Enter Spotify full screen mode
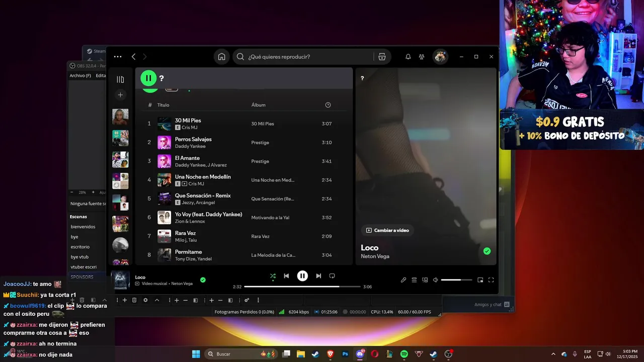Viewport: 644px width, 362px height. (x=491, y=280)
